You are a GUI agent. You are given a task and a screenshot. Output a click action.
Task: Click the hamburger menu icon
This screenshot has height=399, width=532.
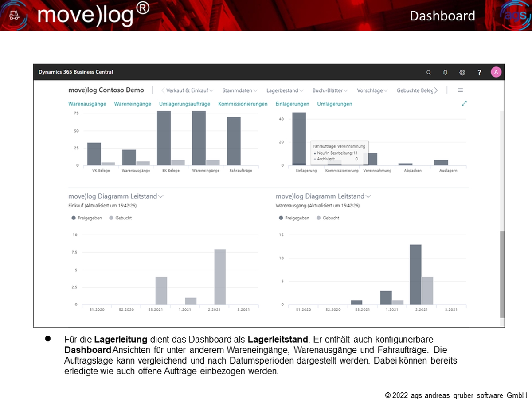tap(460, 90)
